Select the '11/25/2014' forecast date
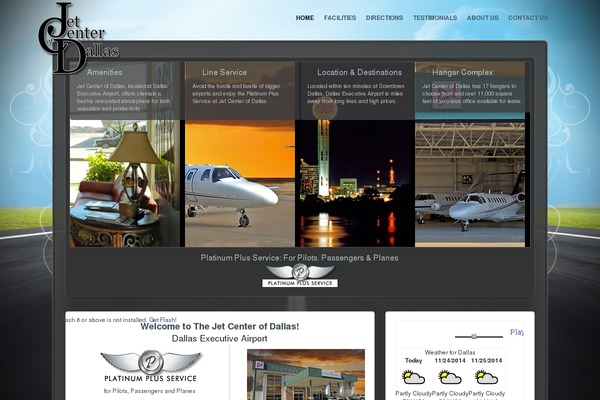The height and width of the screenshot is (400, 600). pyautogui.click(x=486, y=361)
